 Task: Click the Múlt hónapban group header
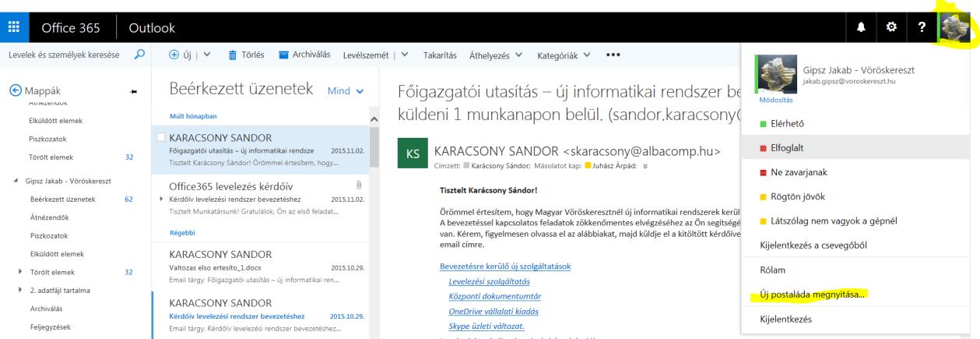[x=193, y=116]
